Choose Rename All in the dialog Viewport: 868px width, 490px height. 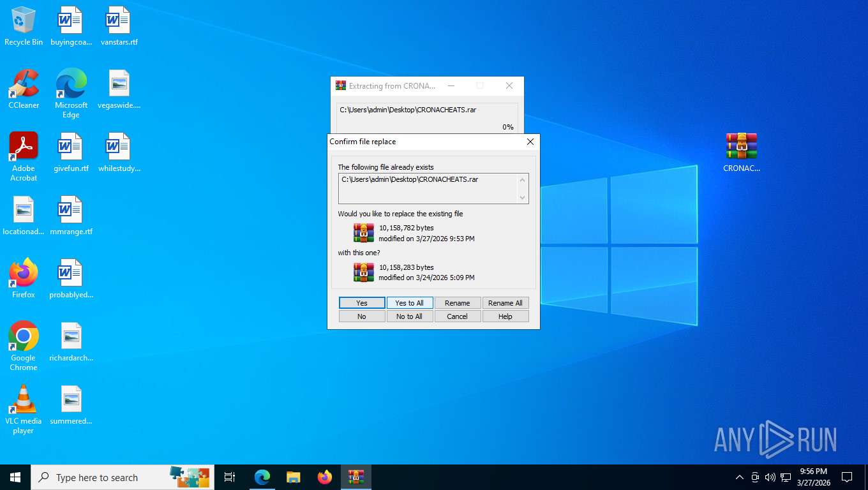505,303
